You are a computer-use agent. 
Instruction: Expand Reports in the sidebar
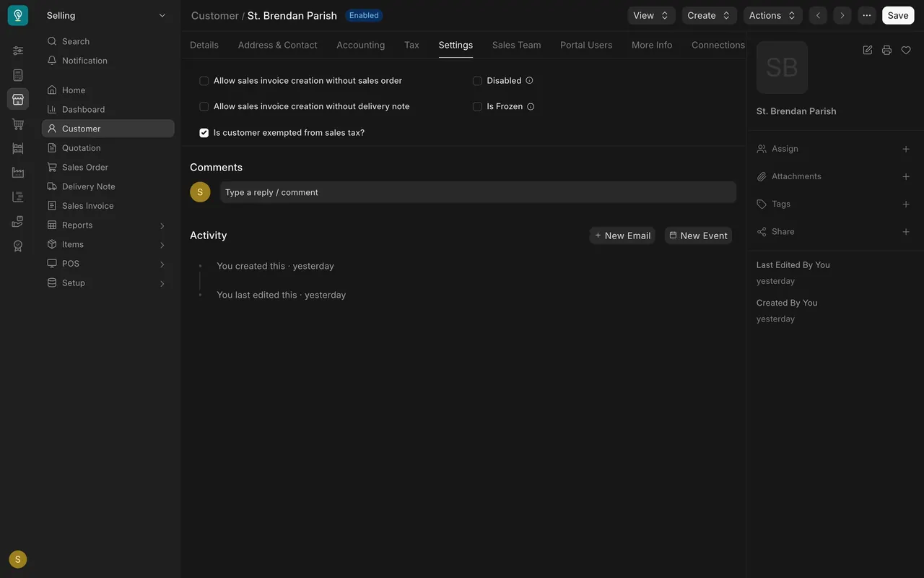pos(108,225)
